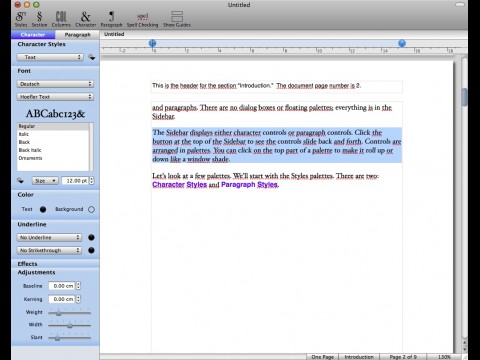480x360 pixels.
Task: Click the One Page status bar button
Action: pyautogui.click(x=322, y=357)
